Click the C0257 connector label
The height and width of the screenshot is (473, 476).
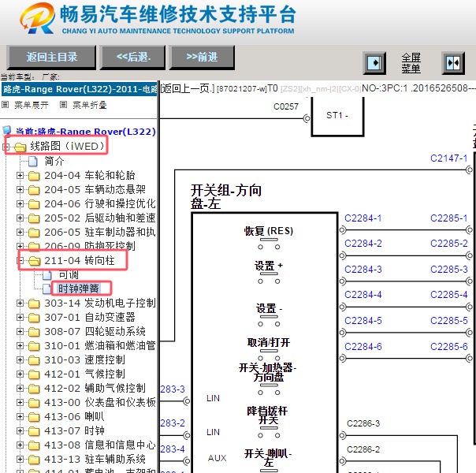[x=286, y=106]
